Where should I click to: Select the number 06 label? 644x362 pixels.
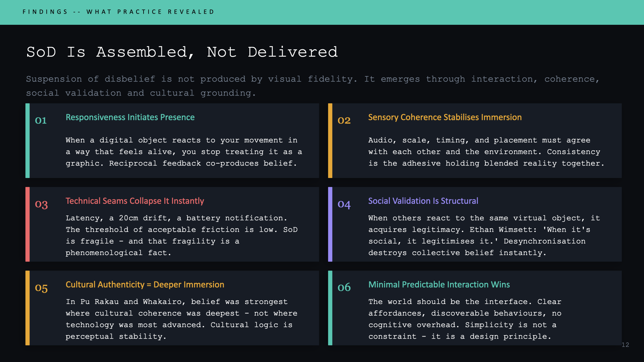(344, 288)
